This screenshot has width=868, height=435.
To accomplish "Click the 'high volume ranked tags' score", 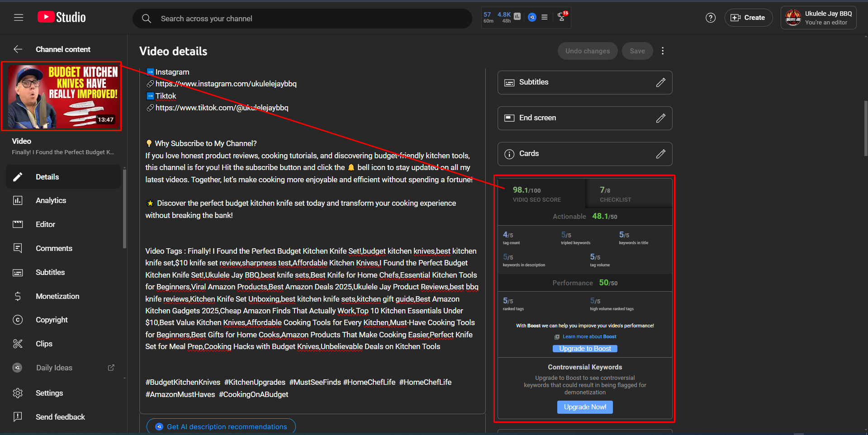I will 612,304.
